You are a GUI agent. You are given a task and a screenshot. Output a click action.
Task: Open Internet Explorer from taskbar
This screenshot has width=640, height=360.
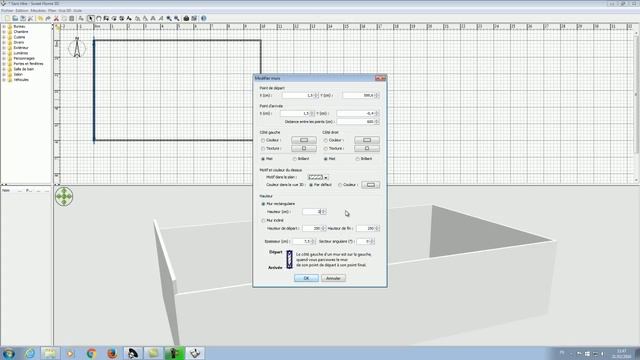(x=29, y=353)
